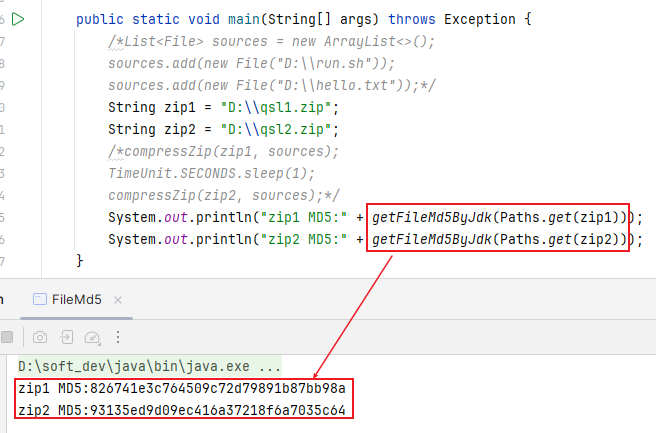The height and width of the screenshot is (433, 656).
Task: Open the speedometer Profiler icon
Action: pos(92,337)
